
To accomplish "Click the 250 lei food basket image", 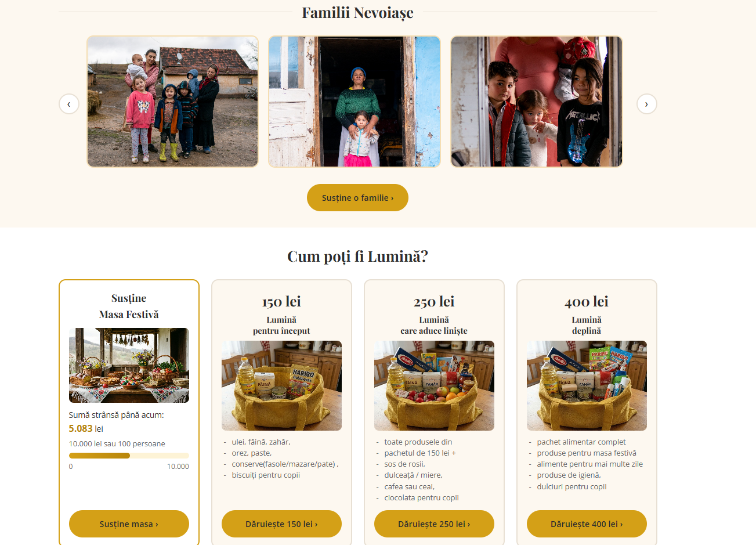I will tap(434, 385).
